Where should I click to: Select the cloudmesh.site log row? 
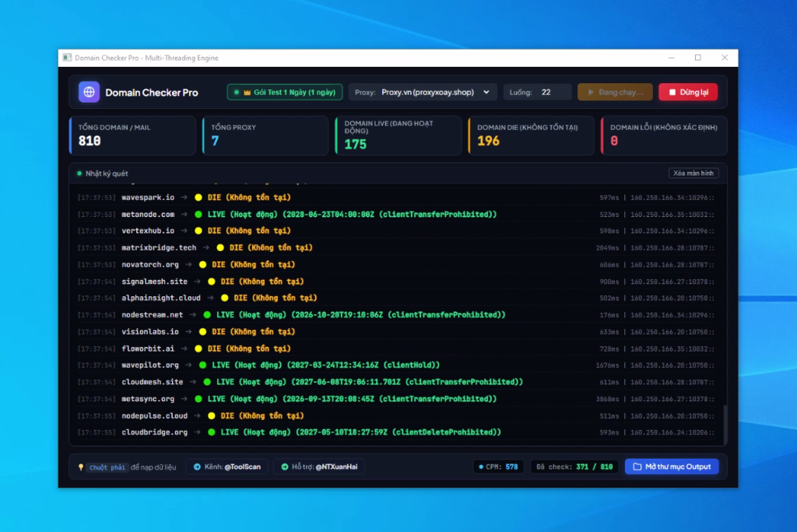click(x=395, y=382)
